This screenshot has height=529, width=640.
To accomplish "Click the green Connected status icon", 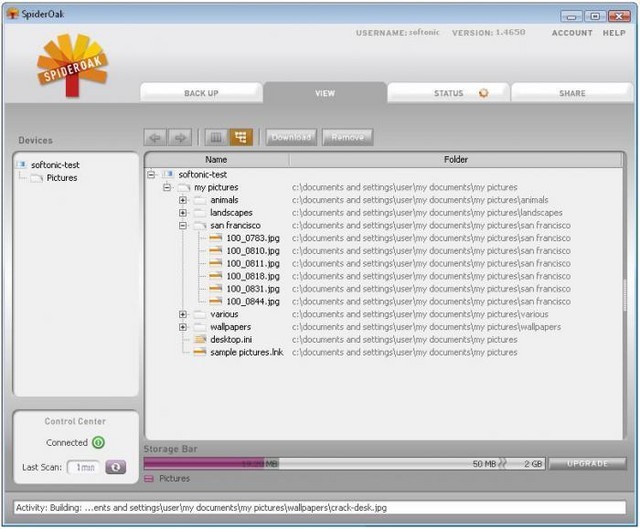I will [99, 443].
